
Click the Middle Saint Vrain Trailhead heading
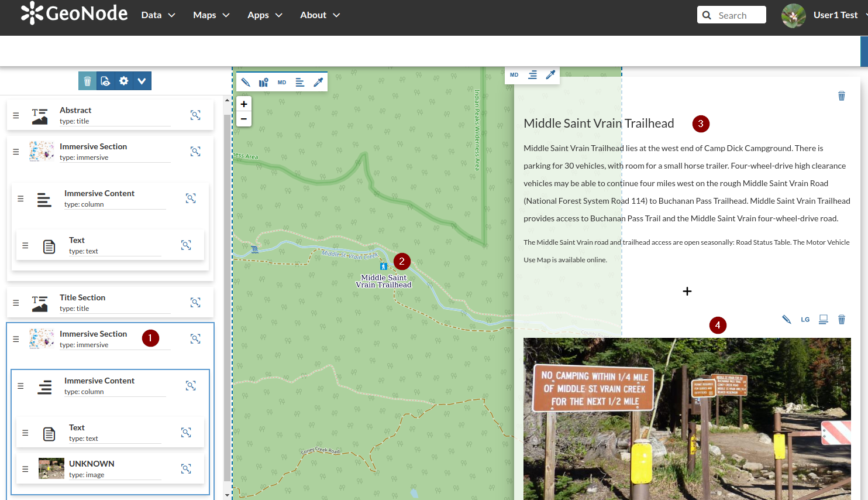[599, 124]
